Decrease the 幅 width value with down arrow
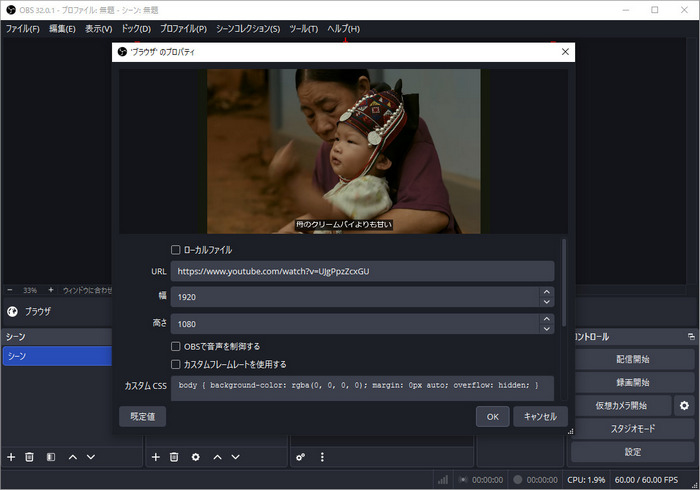Screen dimensions: 700x490 click(546, 302)
